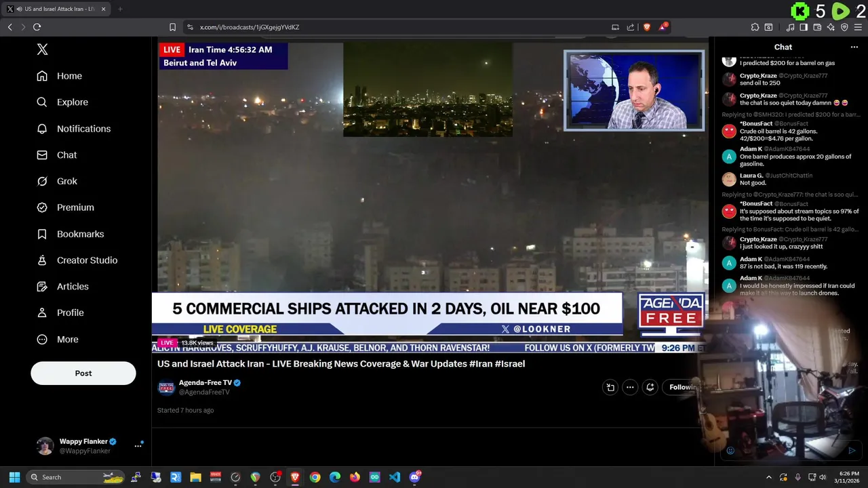Screen dimensions: 868x488
Task: Open the Brave playlist music note icon
Action: coord(790,27)
